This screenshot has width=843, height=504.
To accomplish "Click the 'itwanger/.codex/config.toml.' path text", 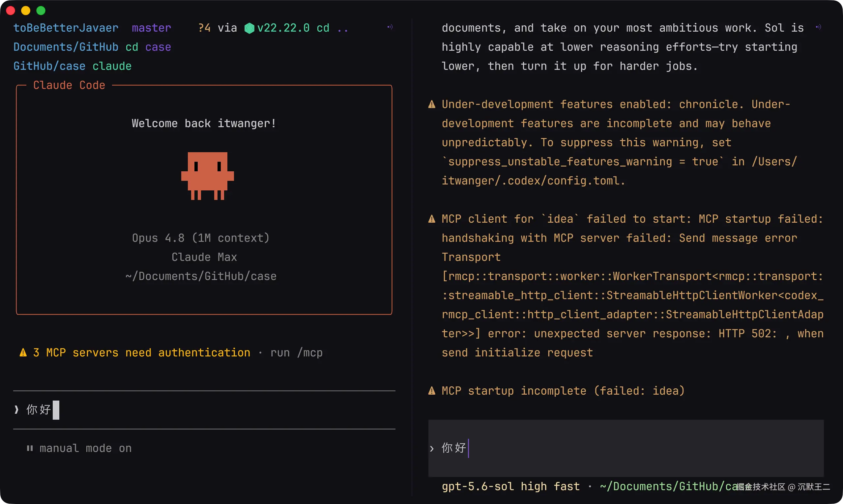I will point(534,181).
